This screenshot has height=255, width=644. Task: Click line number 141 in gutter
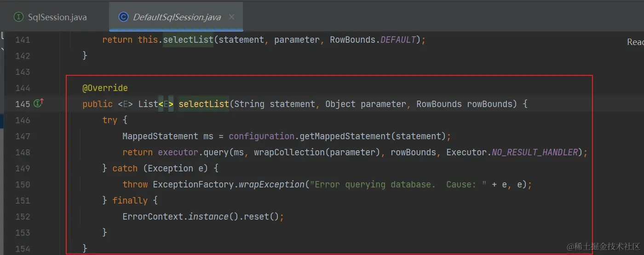click(x=22, y=40)
